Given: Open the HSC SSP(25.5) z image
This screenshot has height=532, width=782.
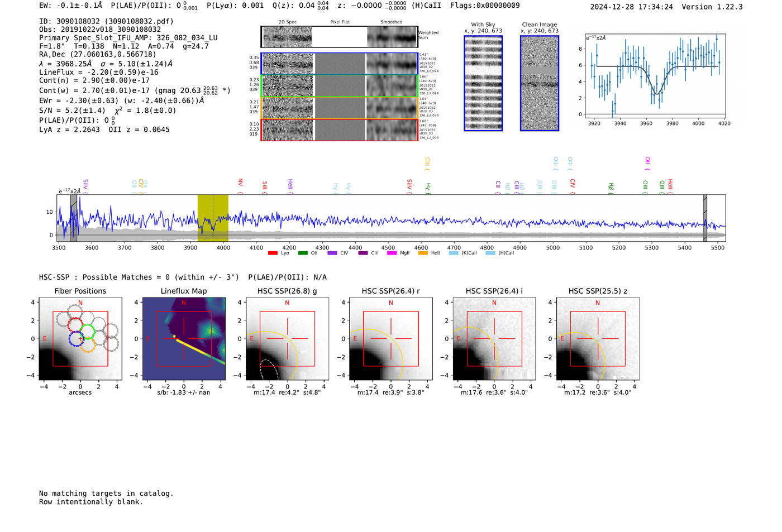Looking at the screenshot, I should point(598,339).
